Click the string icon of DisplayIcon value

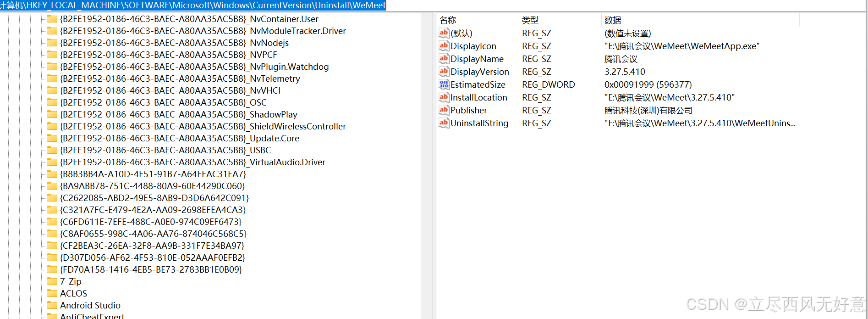click(444, 46)
